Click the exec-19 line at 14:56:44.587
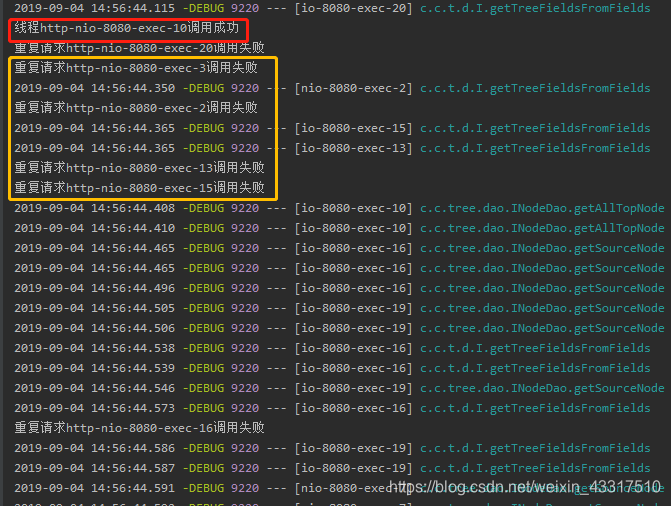This screenshot has height=506, width=671. click(332, 468)
